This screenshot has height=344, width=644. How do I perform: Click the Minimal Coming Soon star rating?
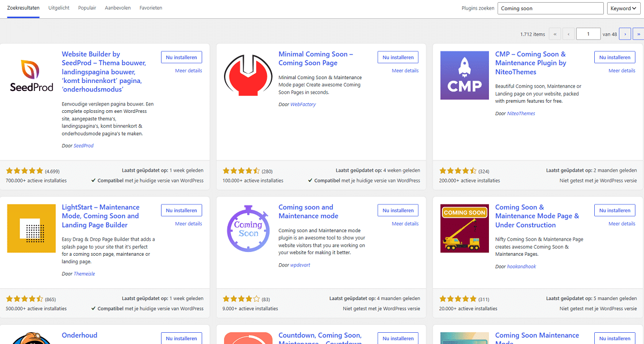point(241,171)
